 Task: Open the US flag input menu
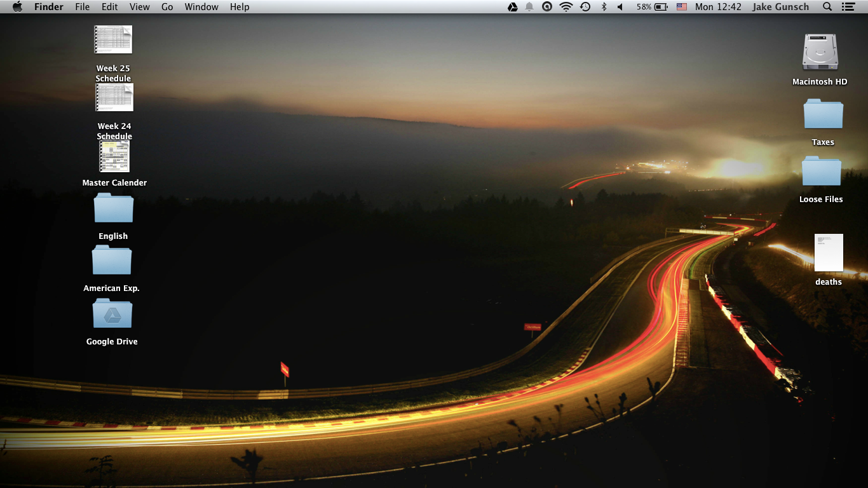tap(682, 7)
